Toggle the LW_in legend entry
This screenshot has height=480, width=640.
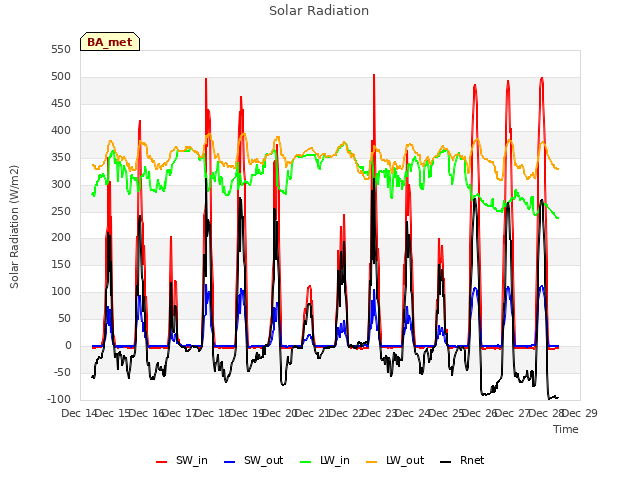point(324,460)
